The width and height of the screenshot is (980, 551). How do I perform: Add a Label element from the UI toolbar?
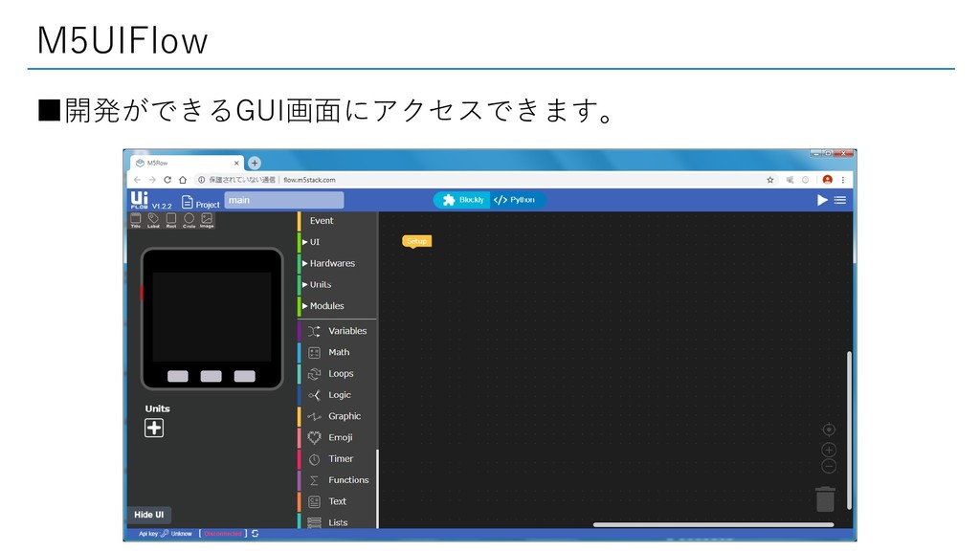[153, 220]
